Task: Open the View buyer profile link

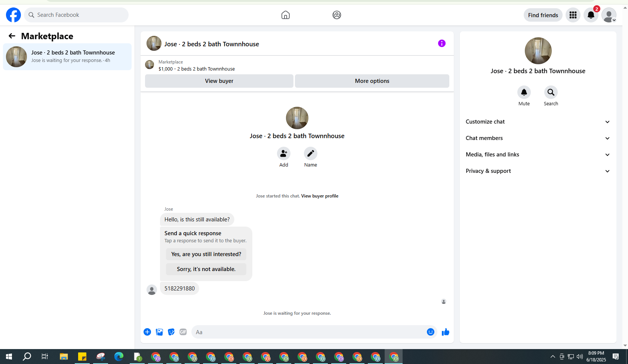Action: tap(320, 196)
